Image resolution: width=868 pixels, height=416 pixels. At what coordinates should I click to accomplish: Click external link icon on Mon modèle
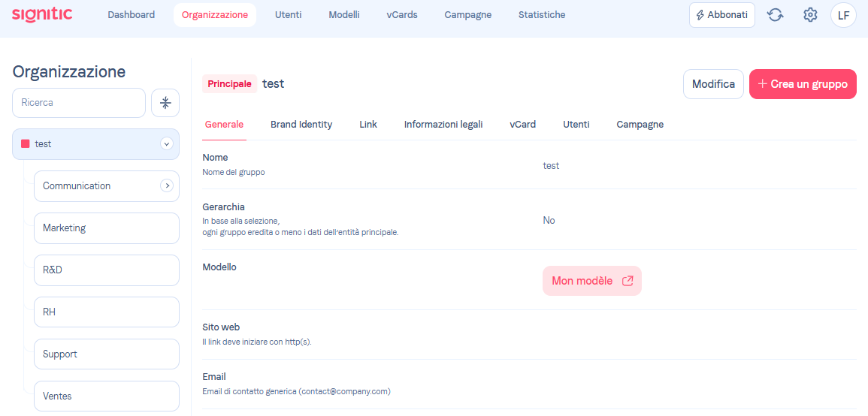(628, 281)
